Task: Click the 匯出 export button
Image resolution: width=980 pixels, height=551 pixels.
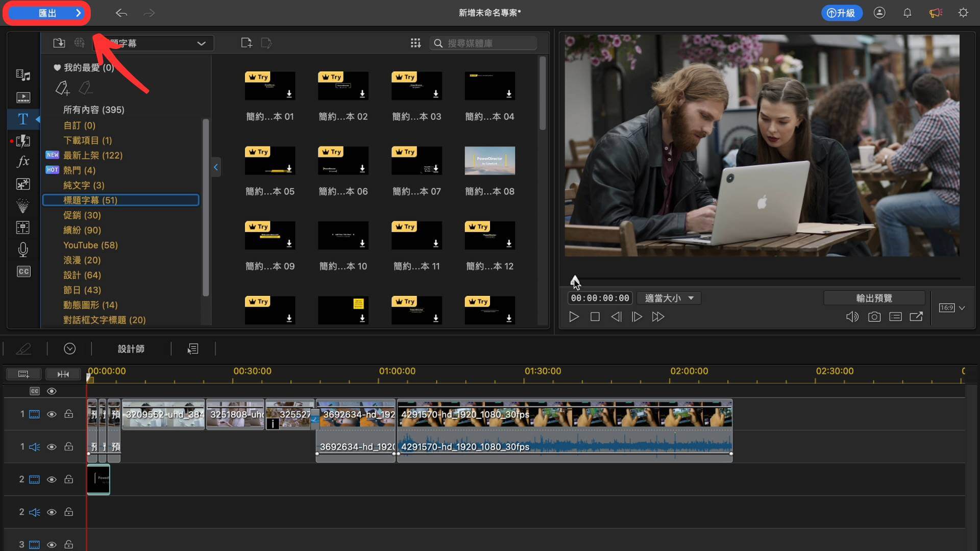Action: [46, 13]
